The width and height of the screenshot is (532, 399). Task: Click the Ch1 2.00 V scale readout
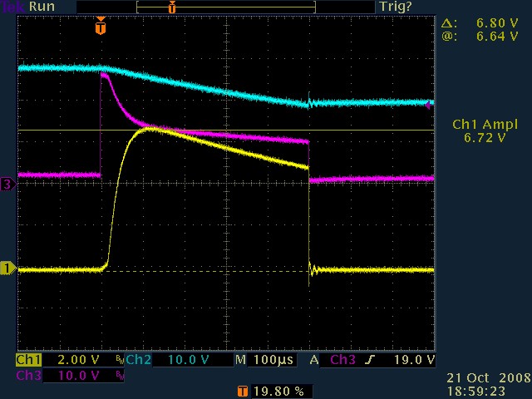coord(78,360)
